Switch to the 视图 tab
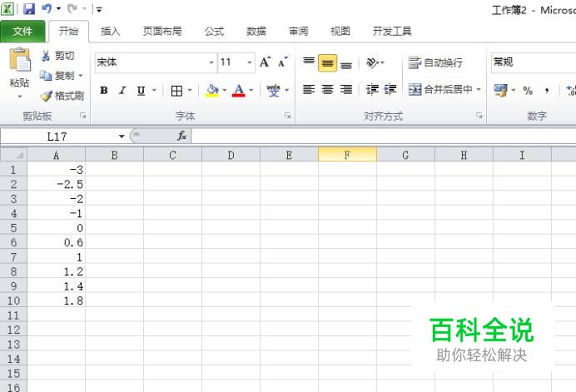Image resolution: width=576 pixels, height=392 pixels. click(340, 32)
